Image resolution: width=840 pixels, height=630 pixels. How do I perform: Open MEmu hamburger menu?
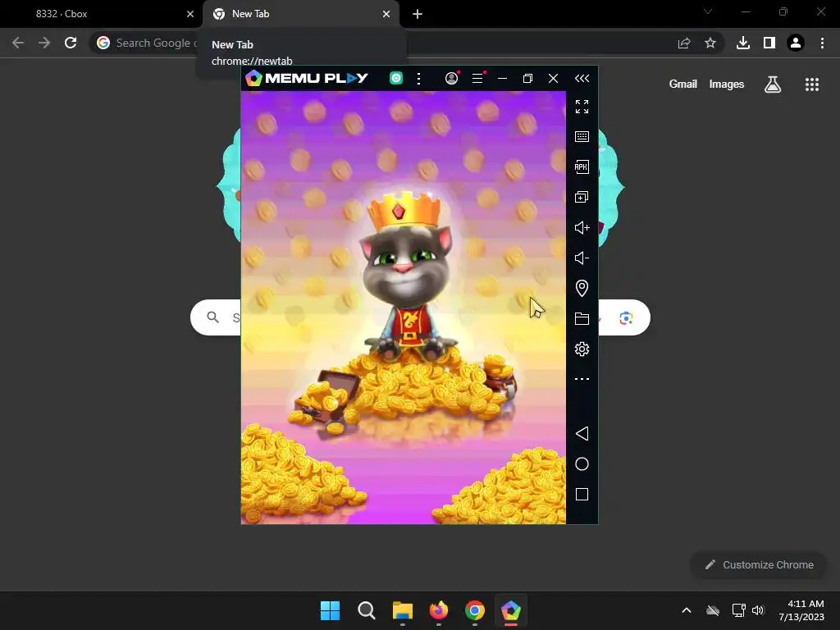[478, 78]
